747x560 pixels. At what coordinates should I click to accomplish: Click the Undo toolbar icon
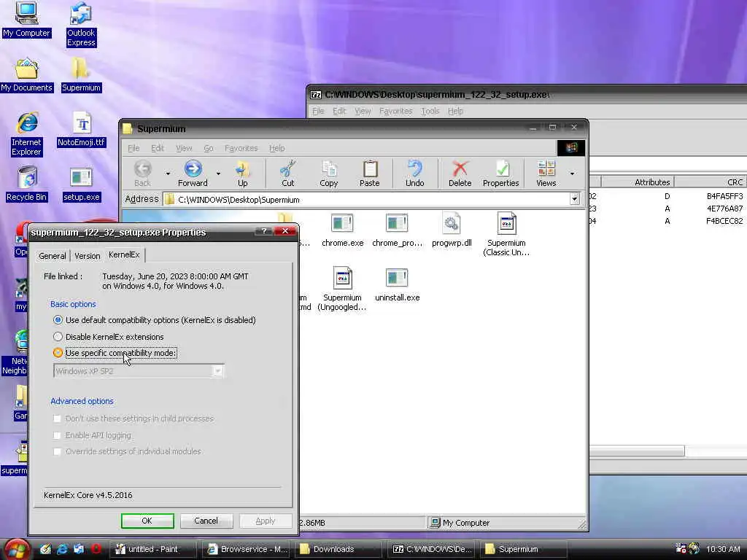[414, 174]
